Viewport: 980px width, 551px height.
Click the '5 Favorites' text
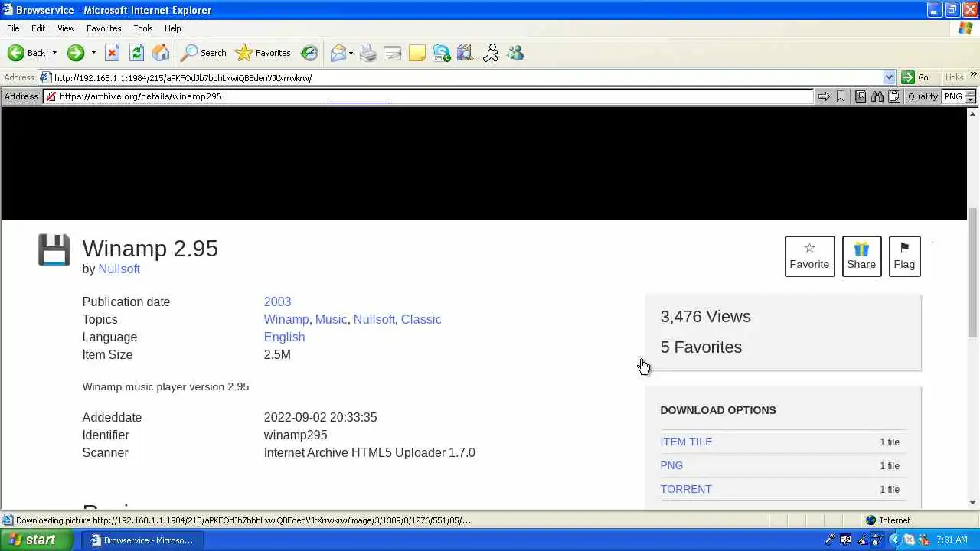[x=701, y=347]
